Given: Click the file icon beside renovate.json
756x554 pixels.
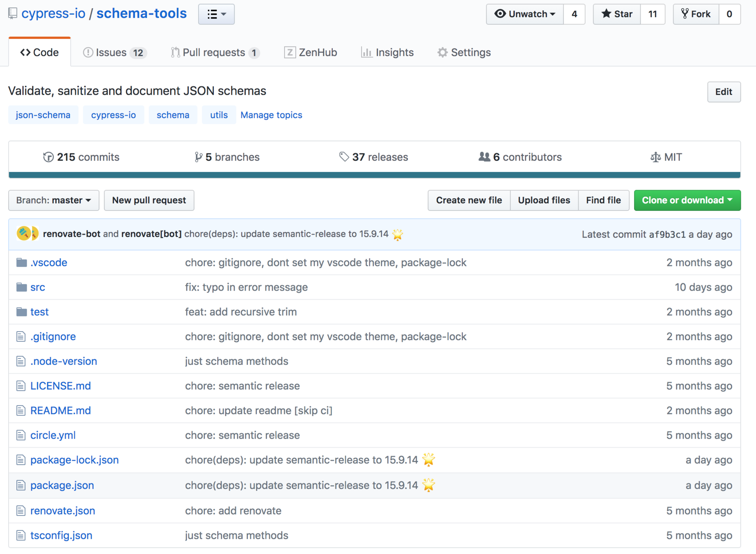Looking at the screenshot, I should pyautogui.click(x=21, y=511).
